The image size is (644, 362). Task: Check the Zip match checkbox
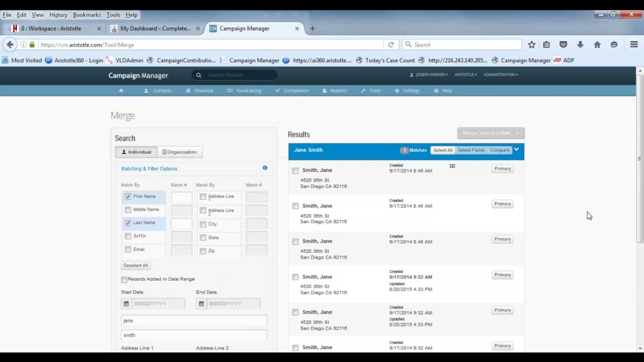coord(203,251)
